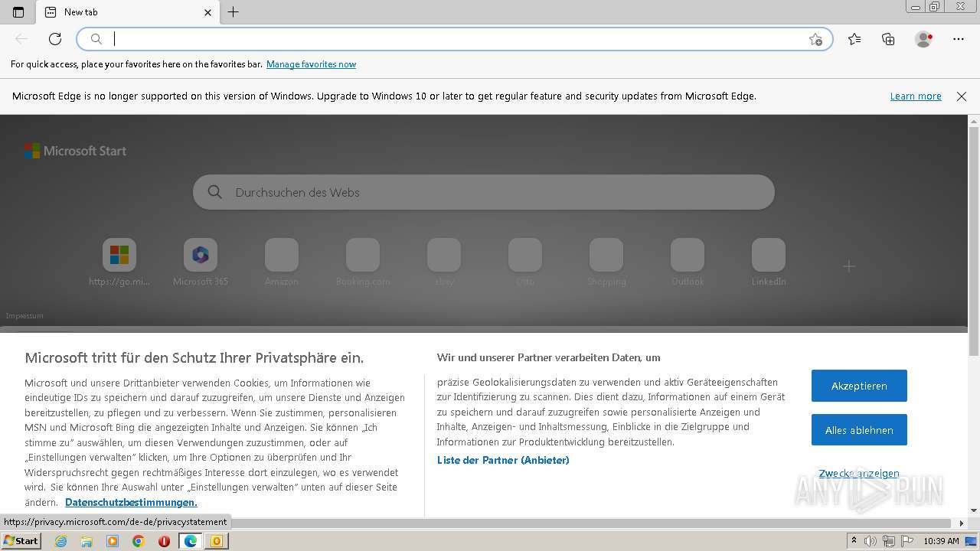The width and height of the screenshot is (980, 551).
Task: Open File Explorer from taskbar
Action: coord(87,541)
